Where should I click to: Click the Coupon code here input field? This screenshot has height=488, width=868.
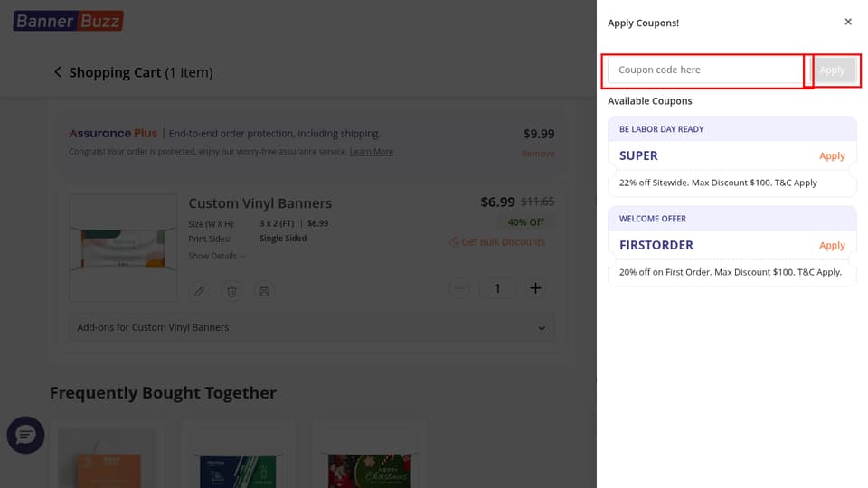pyautogui.click(x=706, y=70)
